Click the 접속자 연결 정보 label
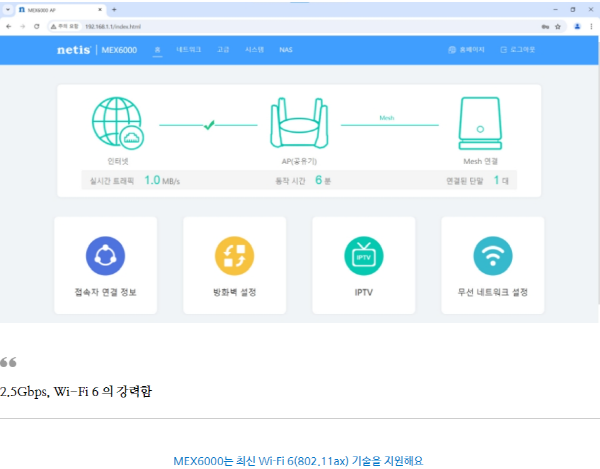Screen dimensions: 600x469 (x=105, y=292)
